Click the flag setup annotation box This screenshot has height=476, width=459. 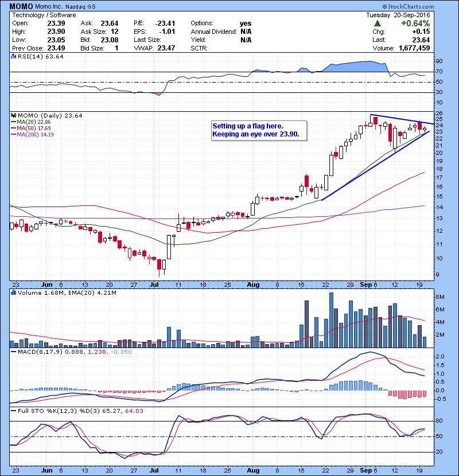259,131
